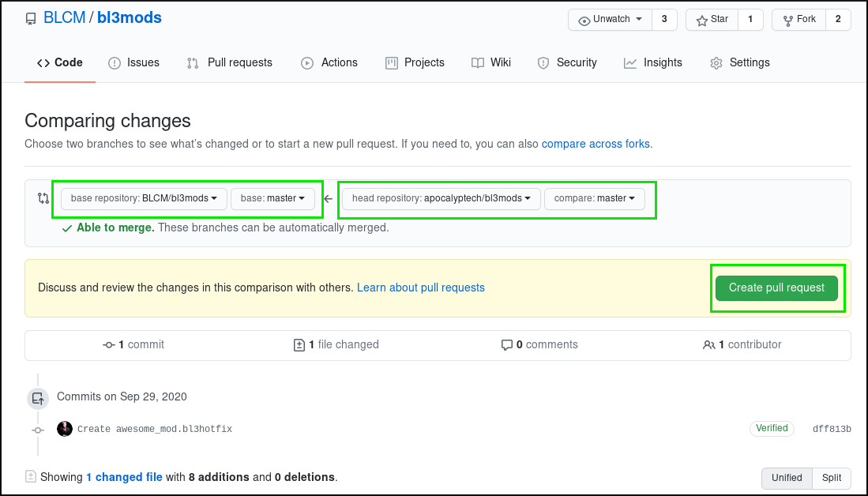Open commit Create awesome_mod.bl3hotfix
The height and width of the screenshot is (496, 868).
click(155, 429)
